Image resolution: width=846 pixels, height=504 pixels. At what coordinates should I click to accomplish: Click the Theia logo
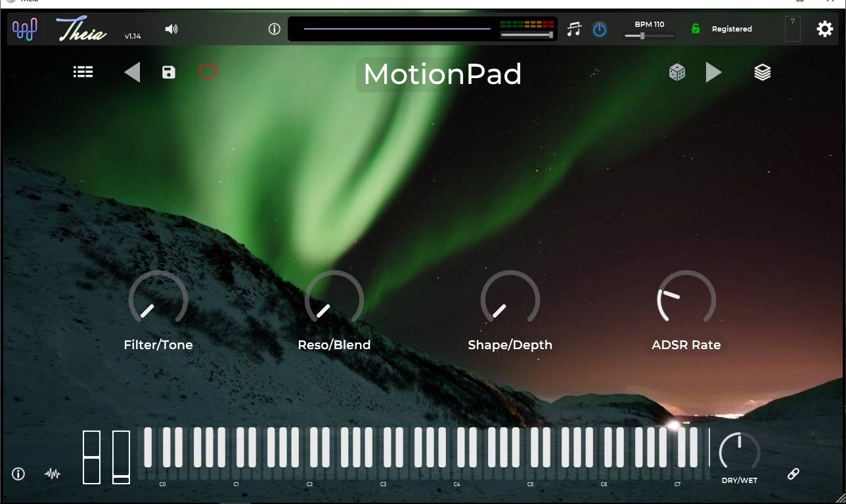(81, 29)
